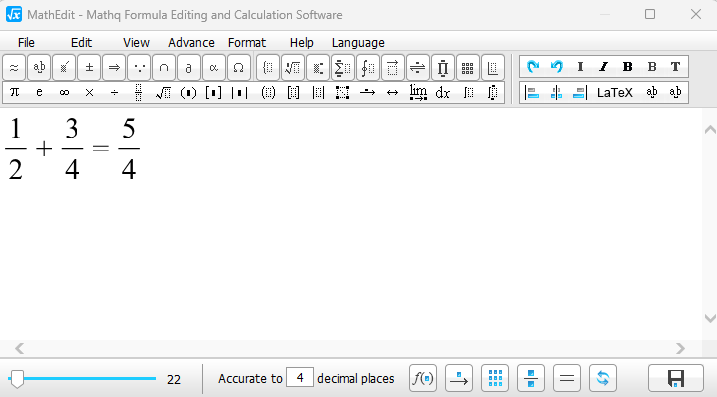Screen dimensions: 717x397
Task: Open the overbar arrow templates palette
Action: click(392, 68)
